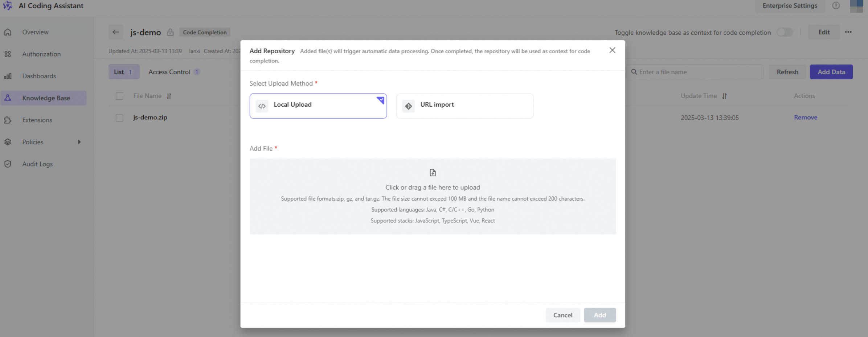This screenshot has height=337, width=868.
Task: Select the URL import method
Action: (x=465, y=106)
